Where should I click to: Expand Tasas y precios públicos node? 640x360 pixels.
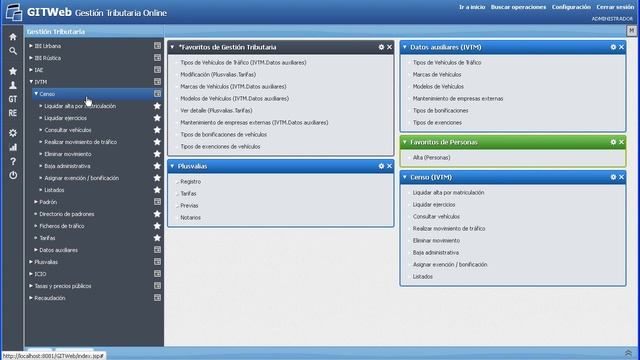(x=31, y=286)
